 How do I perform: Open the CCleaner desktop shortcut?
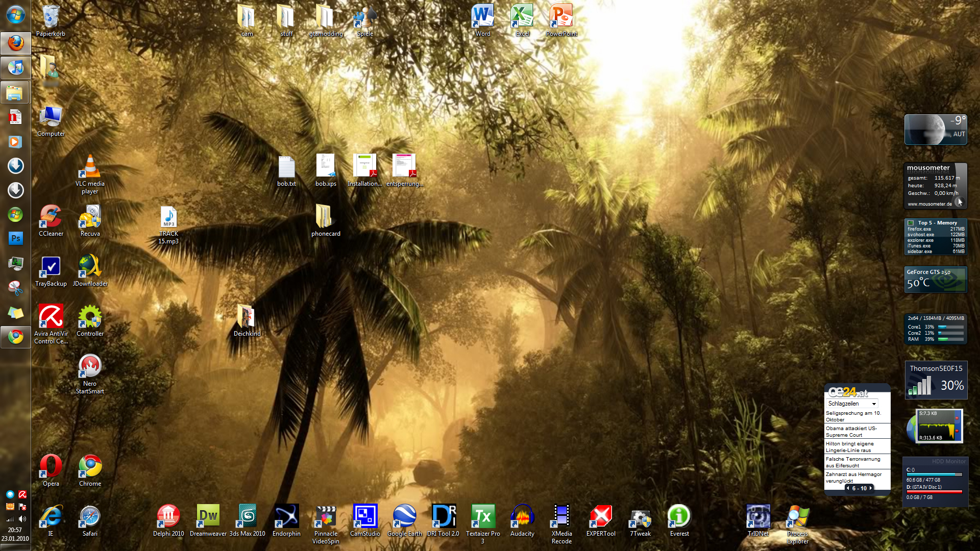(51, 218)
